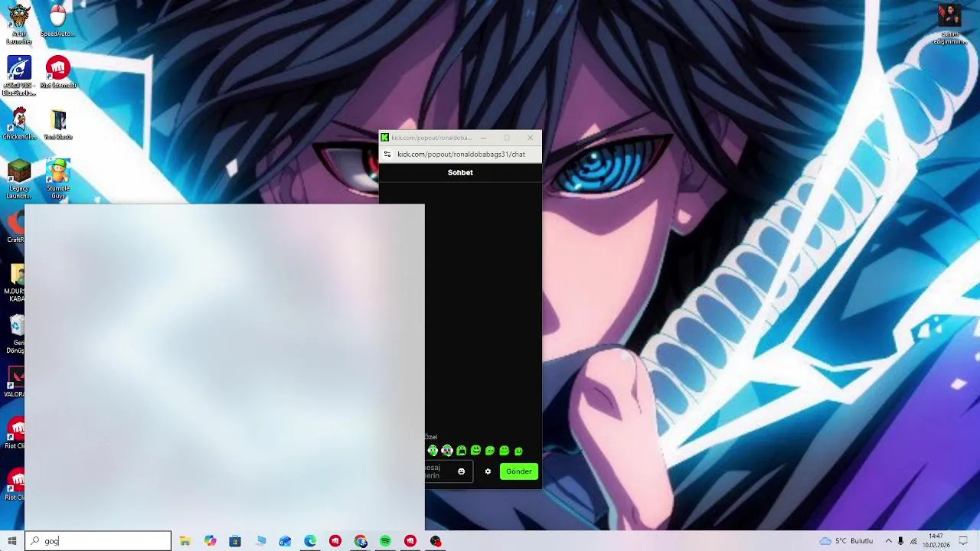Select ChickenCli desktop shortcut
The image size is (980, 551).
click(19, 124)
